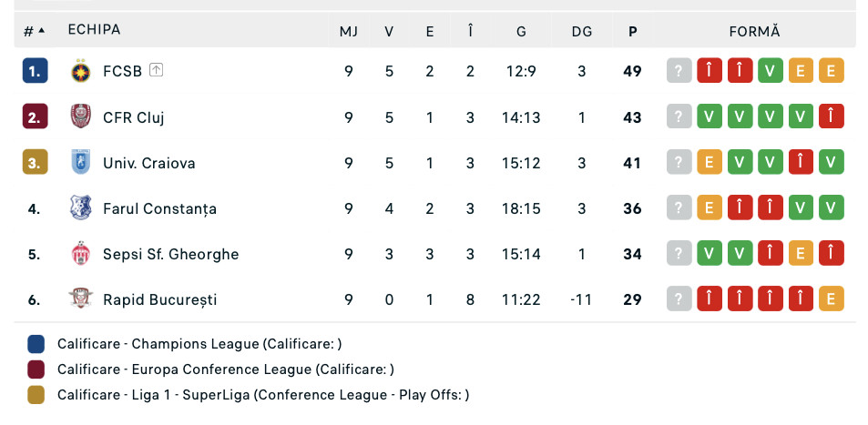Click the maroon position 2 badge
The image size is (868, 425).
tap(35, 116)
